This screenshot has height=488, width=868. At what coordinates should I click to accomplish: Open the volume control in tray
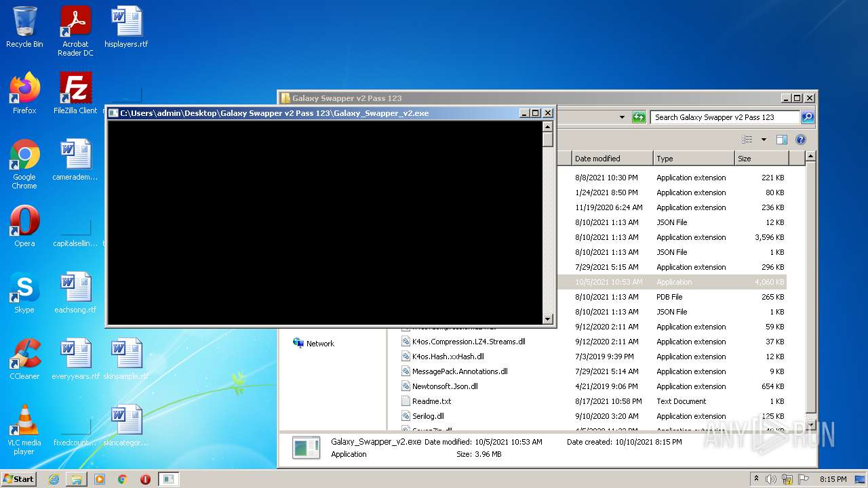pyautogui.click(x=771, y=479)
